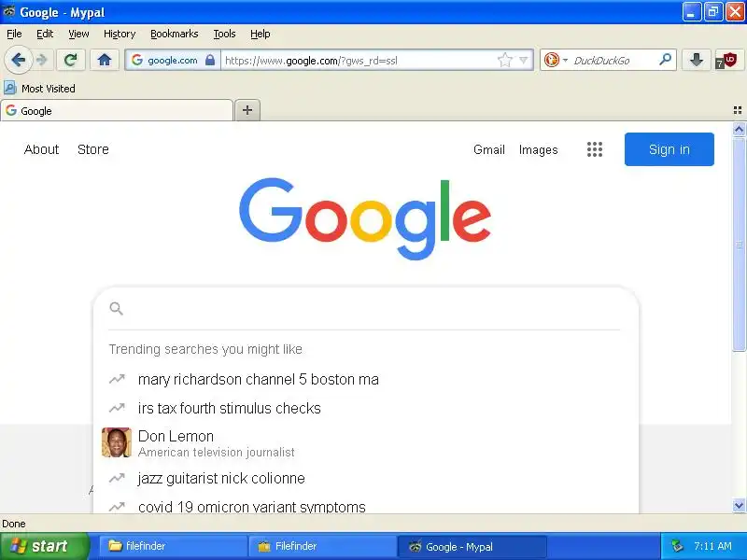The width and height of the screenshot is (747, 560).
Task: Select suggestion irs tax fourth stimulus checks
Action: pos(229,408)
